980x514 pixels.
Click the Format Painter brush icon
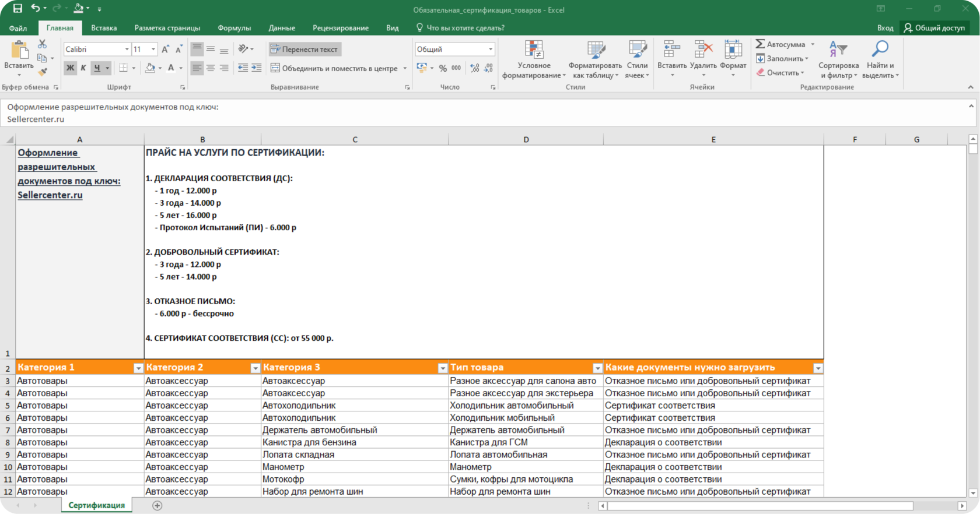point(42,72)
